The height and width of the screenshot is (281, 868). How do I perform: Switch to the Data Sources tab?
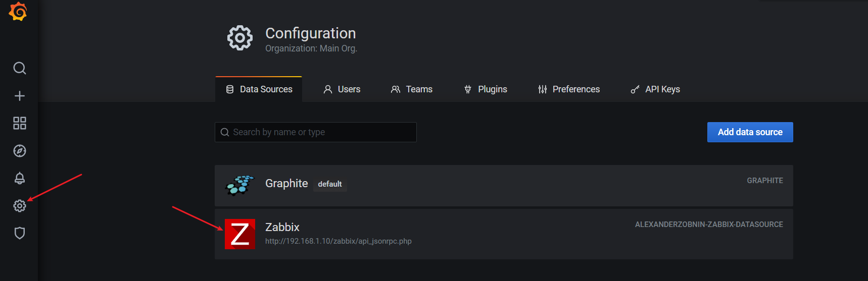(x=259, y=89)
